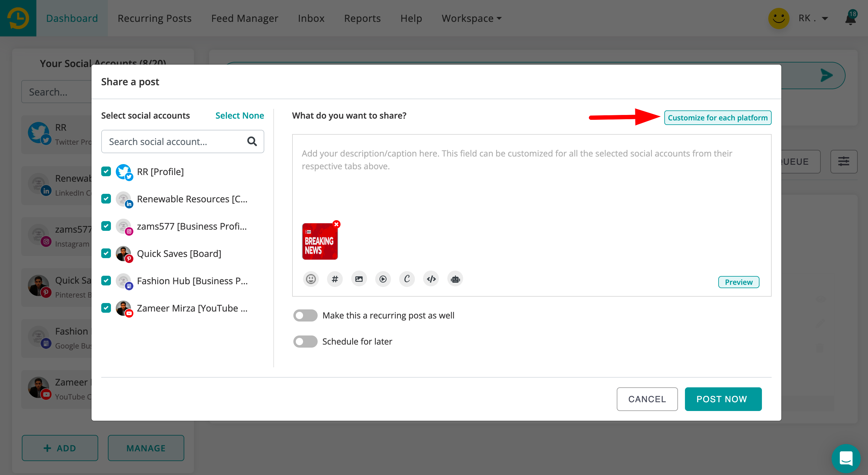Screen dimensions: 868x475
Task: Turn on Schedule for later toggle
Action: click(305, 342)
